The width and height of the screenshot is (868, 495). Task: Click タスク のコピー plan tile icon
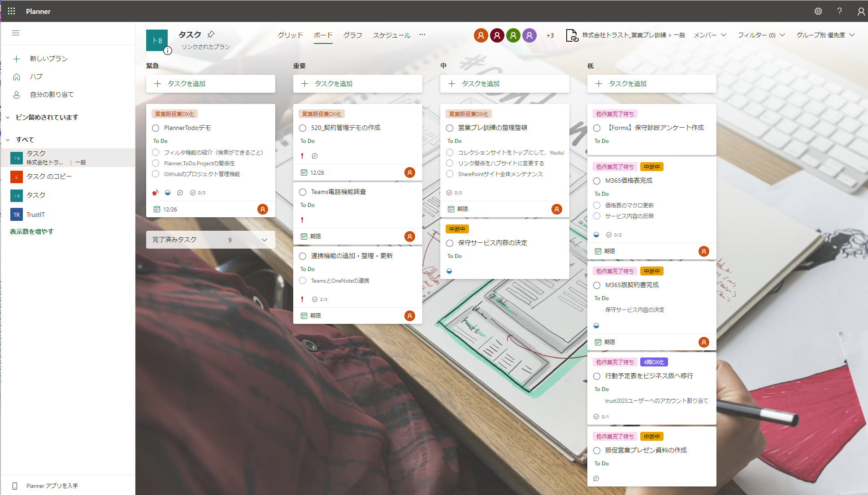point(17,177)
